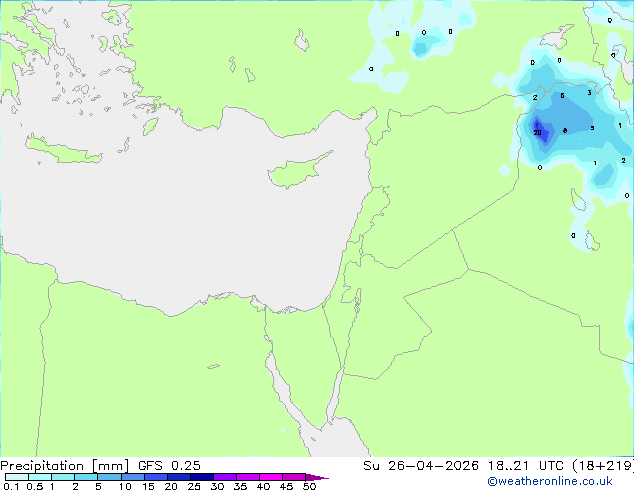Click the '50' legend scale label
The width and height of the screenshot is (634, 490).
[309, 486]
